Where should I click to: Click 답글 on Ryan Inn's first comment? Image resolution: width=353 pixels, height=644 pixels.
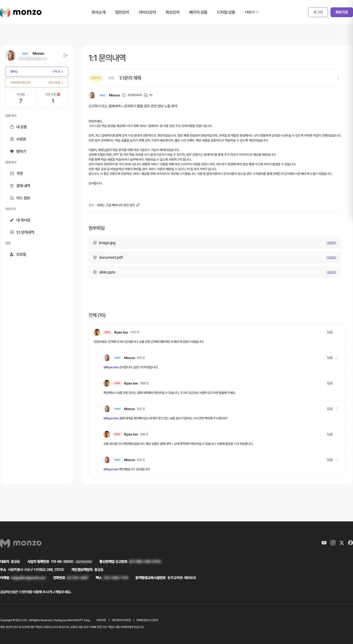coord(329,332)
